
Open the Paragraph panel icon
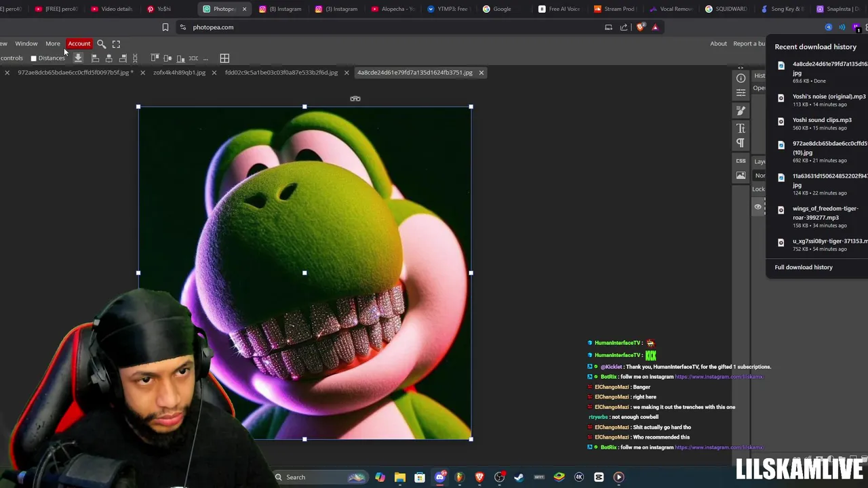click(741, 143)
